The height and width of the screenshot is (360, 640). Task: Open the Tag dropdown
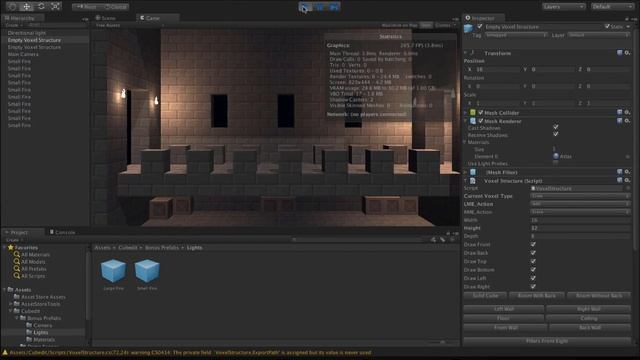click(516, 35)
